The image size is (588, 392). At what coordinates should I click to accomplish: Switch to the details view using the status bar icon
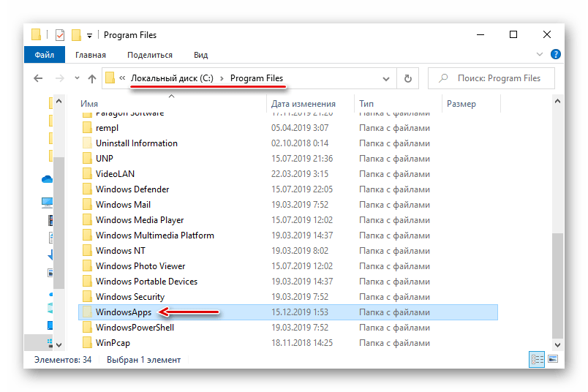[538, 360]
